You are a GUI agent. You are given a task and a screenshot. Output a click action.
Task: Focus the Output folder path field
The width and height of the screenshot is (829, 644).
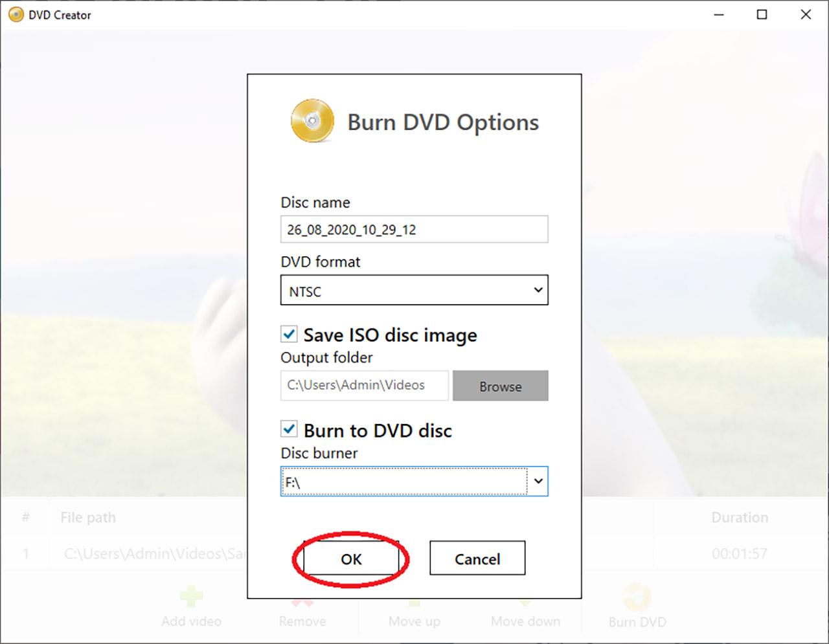(364, 386)
